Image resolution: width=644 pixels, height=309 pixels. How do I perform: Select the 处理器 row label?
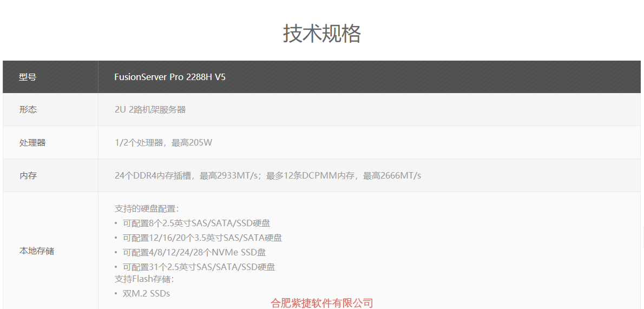pyautogui.click(x=32, y=142)
